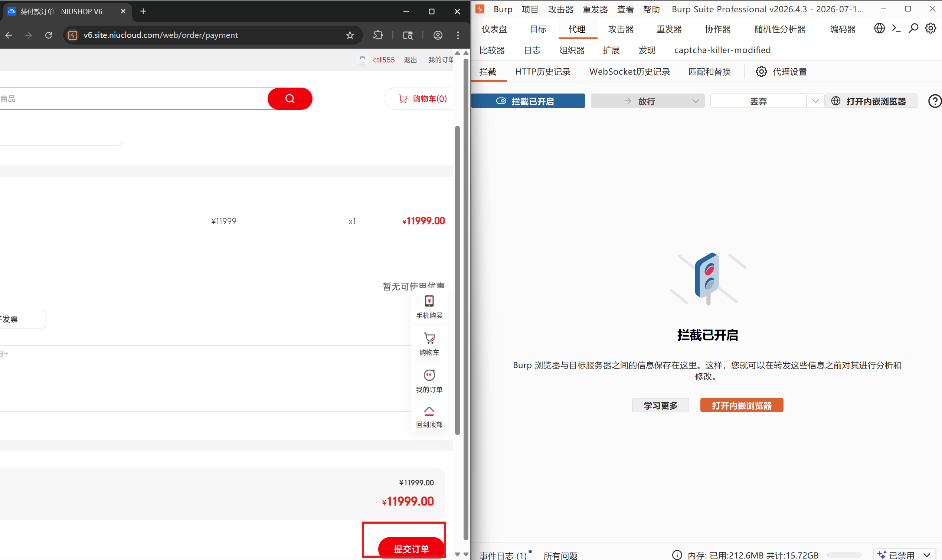
Task: Expand the 丢弃 dropdown arrow
Action: [x=815, y=101]
